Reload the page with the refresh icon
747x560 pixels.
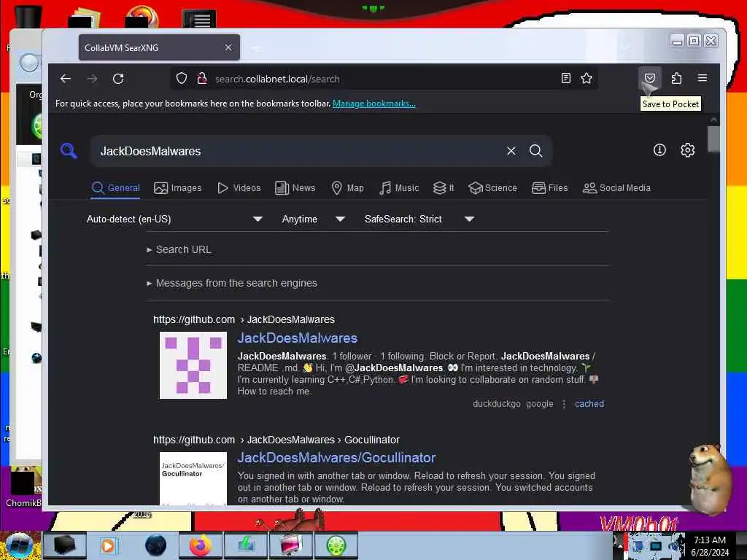click(x=118, y=79)
